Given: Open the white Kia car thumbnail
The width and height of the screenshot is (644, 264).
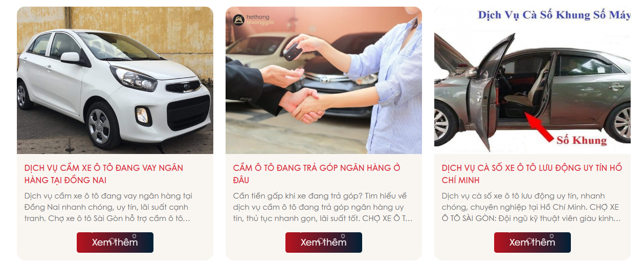Looking at the screenshot, I should click(115, 80).
